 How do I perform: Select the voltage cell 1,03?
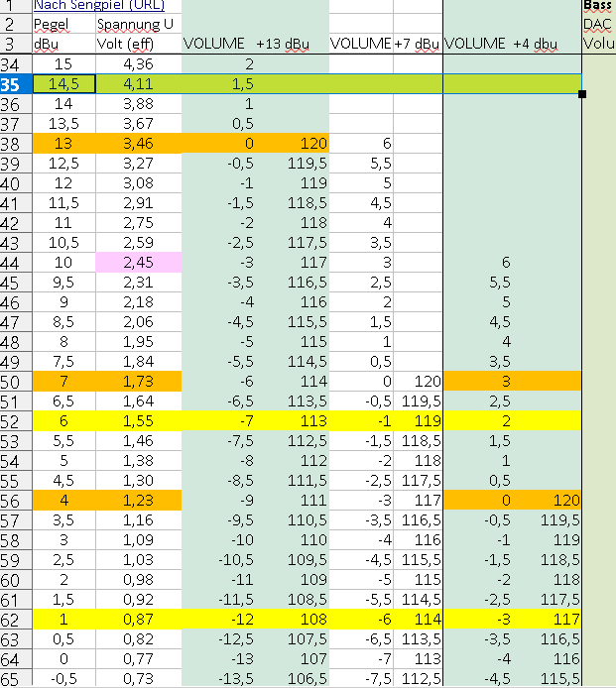coord(138,560)
